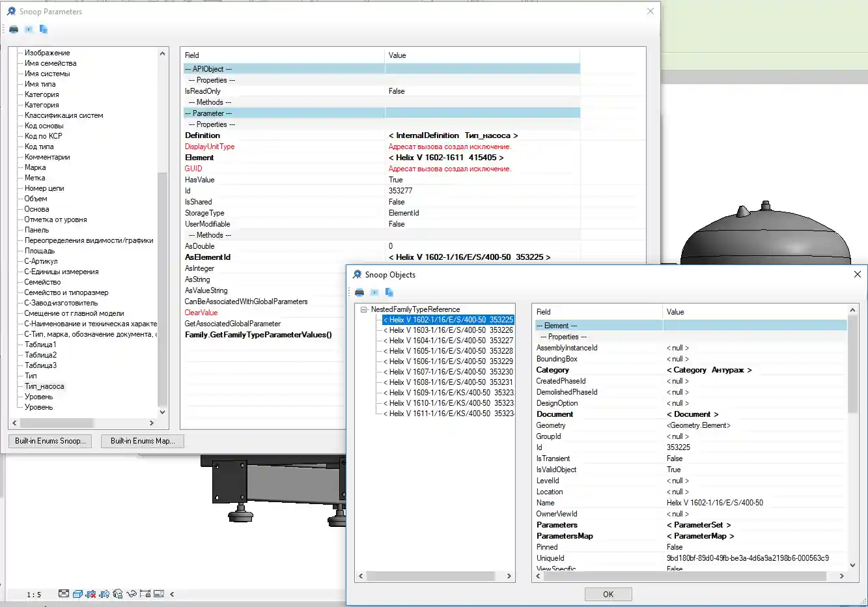Select the Тип_насоса parameter in the list
868x607 pixels.
pyautogui.click(x=44, y=386)
